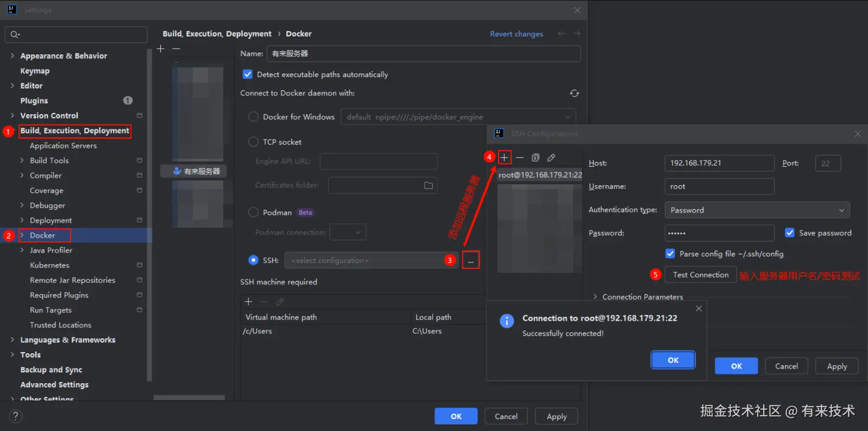
Task: Select the Podman radio option
Action: [253, 213]
